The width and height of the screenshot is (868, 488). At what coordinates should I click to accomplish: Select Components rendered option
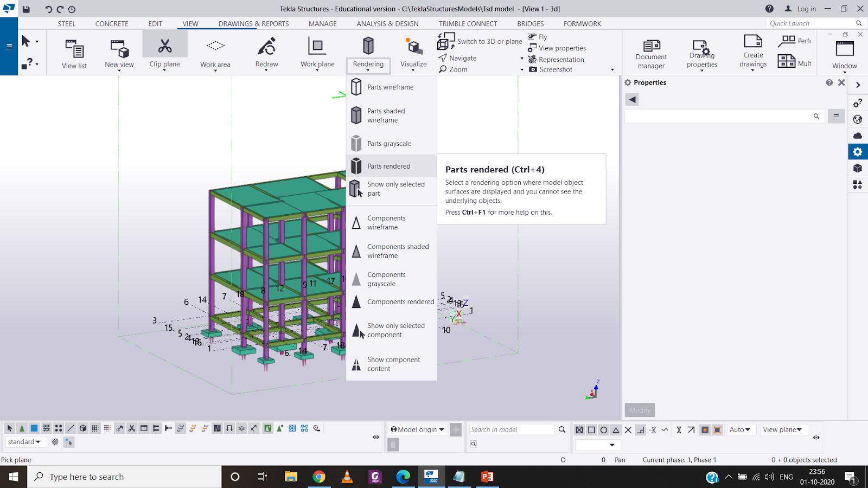click(x=391, y=302)
